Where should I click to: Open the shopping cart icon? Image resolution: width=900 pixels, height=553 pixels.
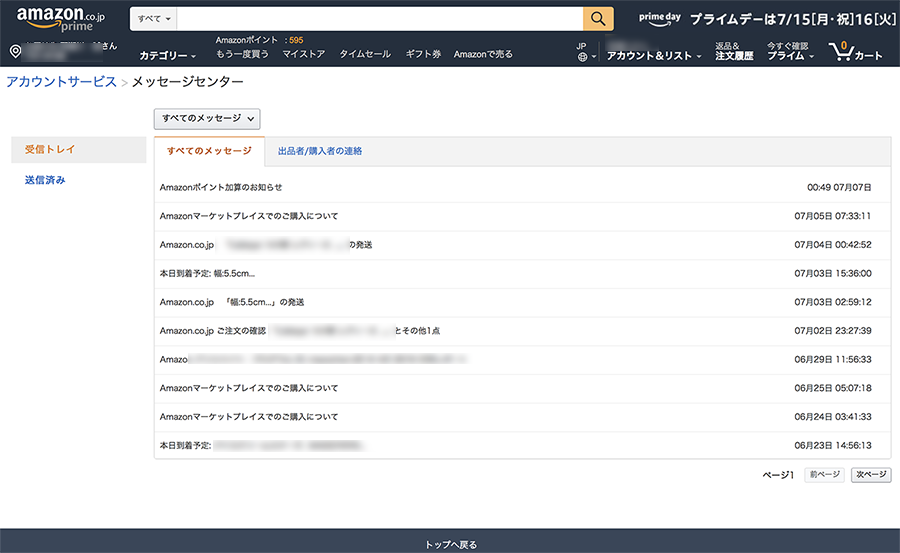[855, 52]
